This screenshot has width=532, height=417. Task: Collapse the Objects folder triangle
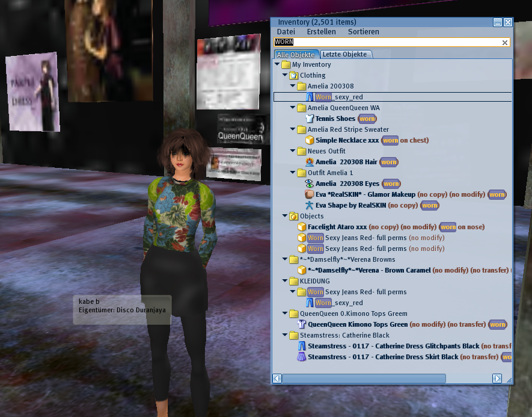point(285,215)
